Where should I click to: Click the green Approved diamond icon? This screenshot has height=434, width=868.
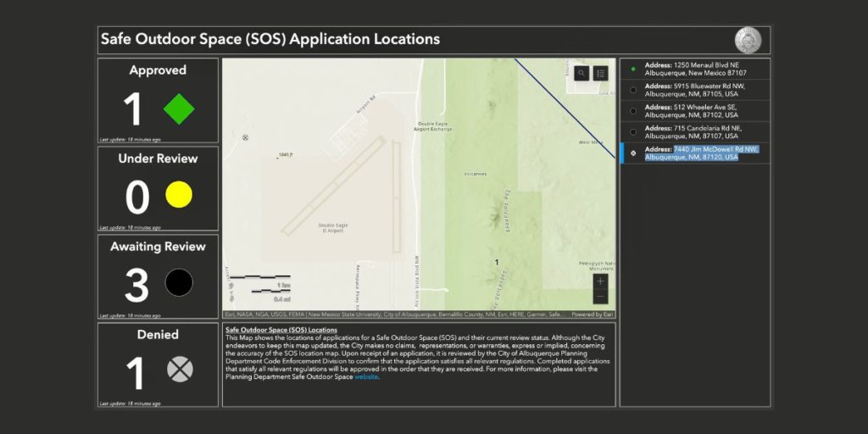coord(179,108)
